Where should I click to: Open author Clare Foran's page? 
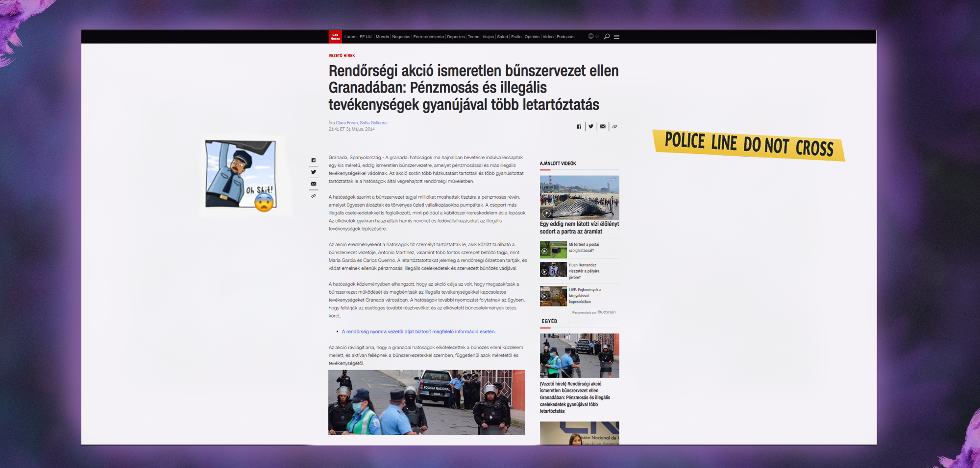(x=347, y=123)
